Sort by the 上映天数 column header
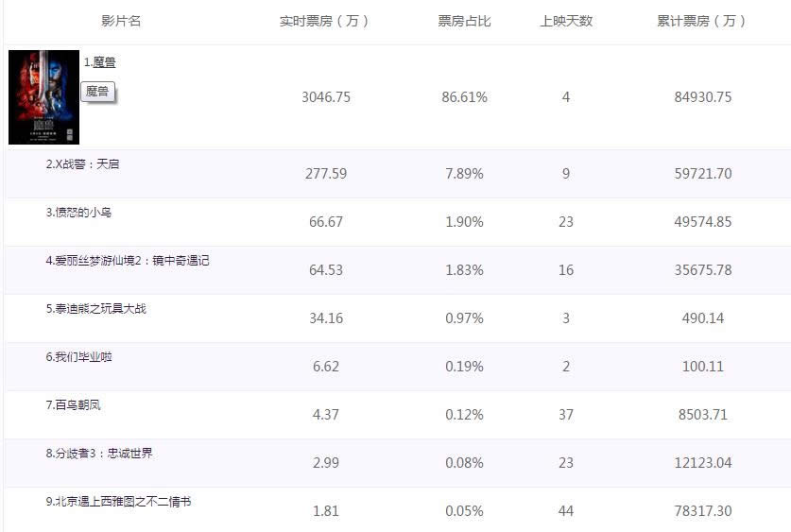This screenshot has width=791, height=532. point(566,21)
